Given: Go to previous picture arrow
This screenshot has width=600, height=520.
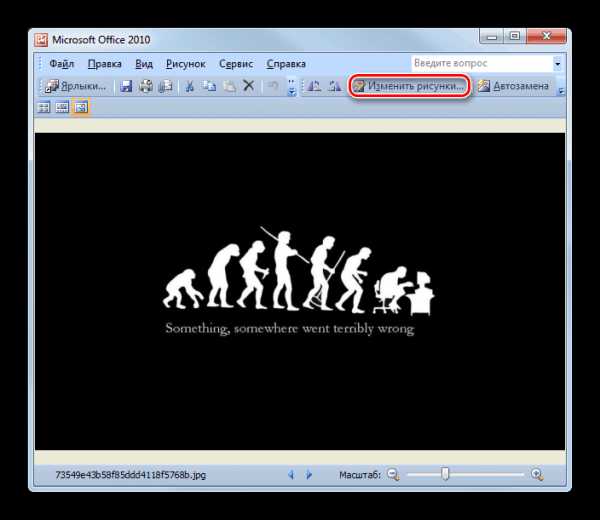Looking at the screenshot, I should (x=291, y=475).
